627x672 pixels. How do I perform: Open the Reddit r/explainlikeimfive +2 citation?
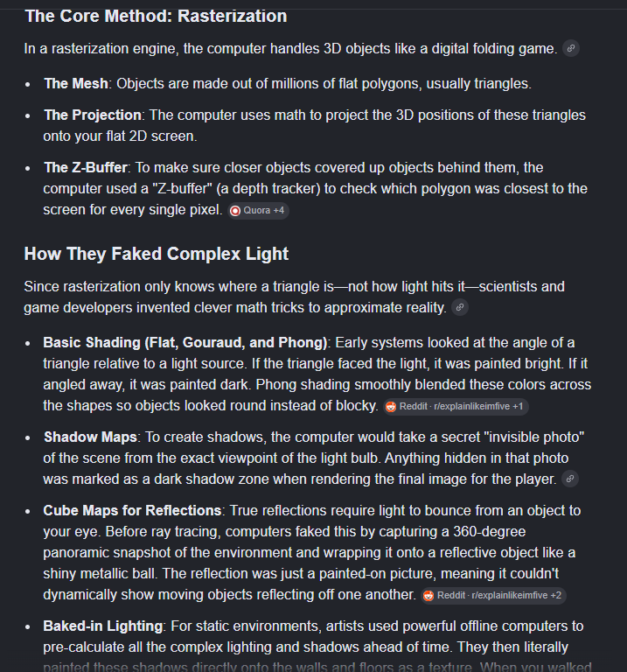[x=493, y=595]
